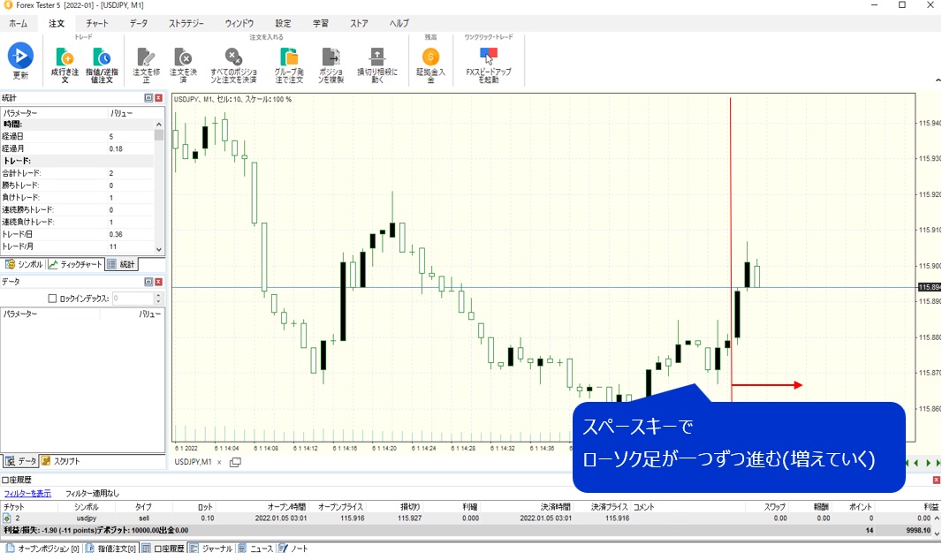Close all positions and orders icon
Screen dimensions: 942x560
click(232, 59)
